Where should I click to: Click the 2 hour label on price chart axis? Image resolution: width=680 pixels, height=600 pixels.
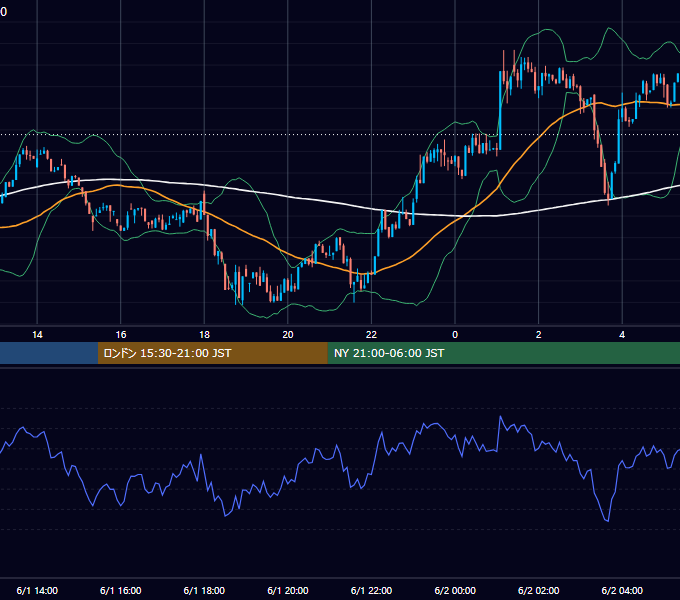539,335
